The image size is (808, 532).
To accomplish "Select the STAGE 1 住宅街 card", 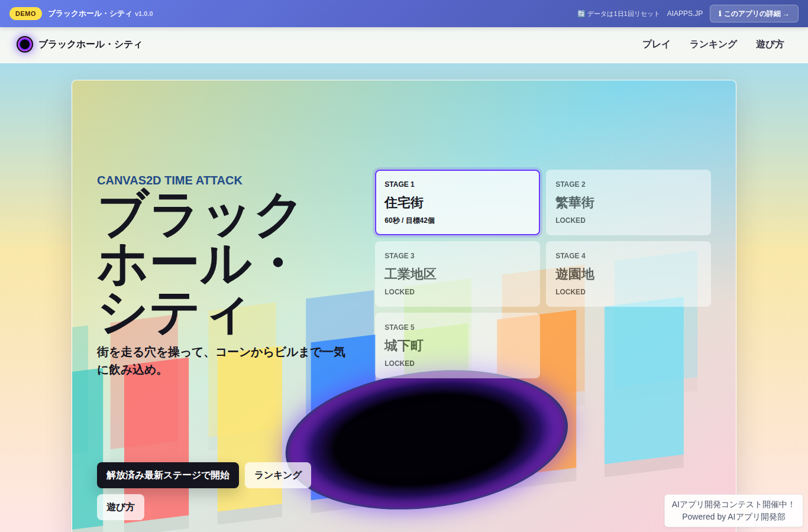I will click(457, 202).
